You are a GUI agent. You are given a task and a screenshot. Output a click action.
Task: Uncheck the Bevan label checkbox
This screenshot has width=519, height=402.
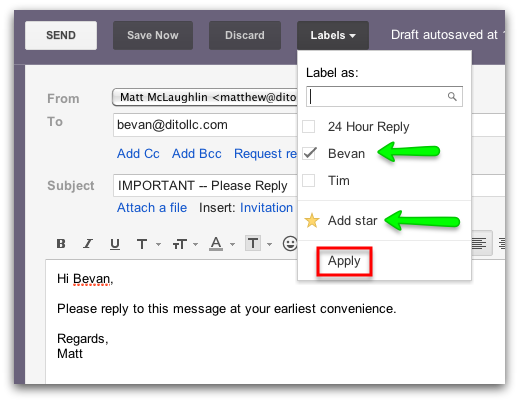point(309,153)
